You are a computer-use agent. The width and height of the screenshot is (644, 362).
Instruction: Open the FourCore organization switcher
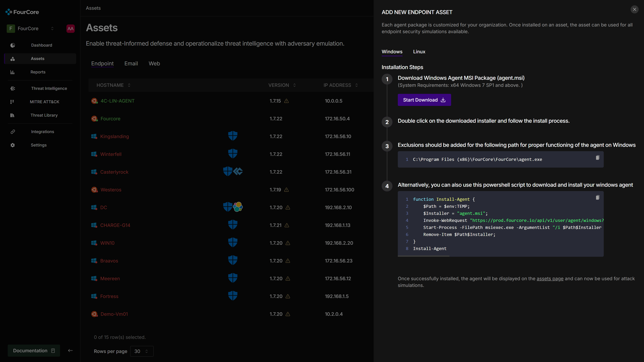tap(31, 28)
